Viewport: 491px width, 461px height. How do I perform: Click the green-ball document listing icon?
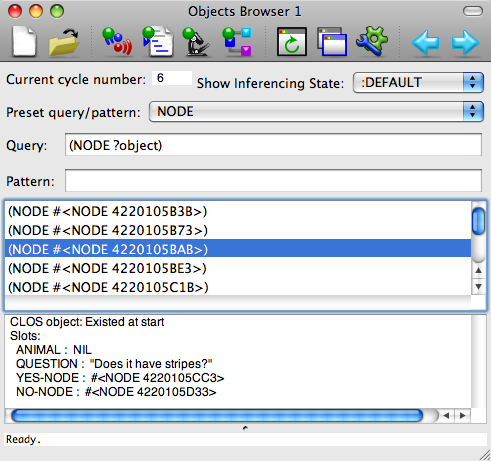157,42
